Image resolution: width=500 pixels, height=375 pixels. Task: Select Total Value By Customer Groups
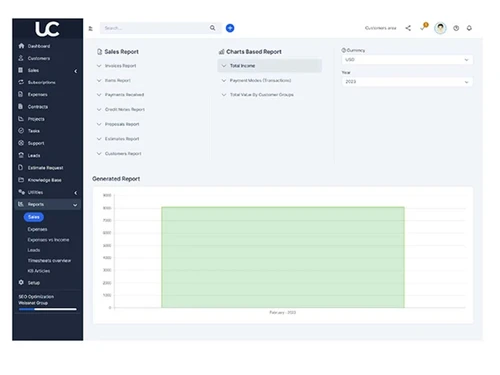coord(262,95)
